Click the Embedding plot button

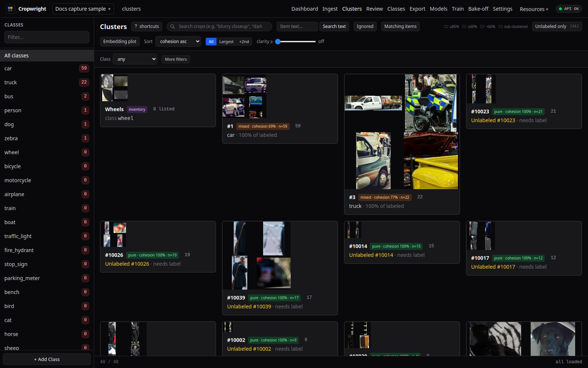click(x=120, y=42)
